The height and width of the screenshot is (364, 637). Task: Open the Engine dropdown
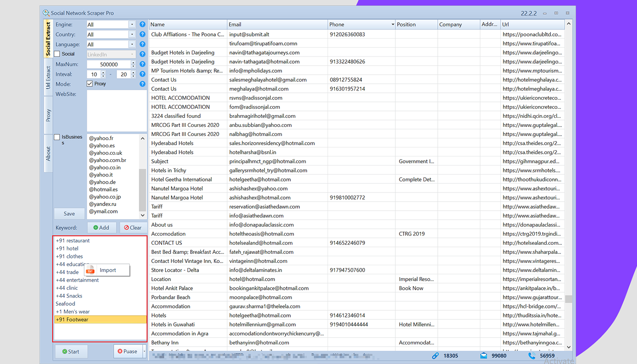(x=132, y=25)
